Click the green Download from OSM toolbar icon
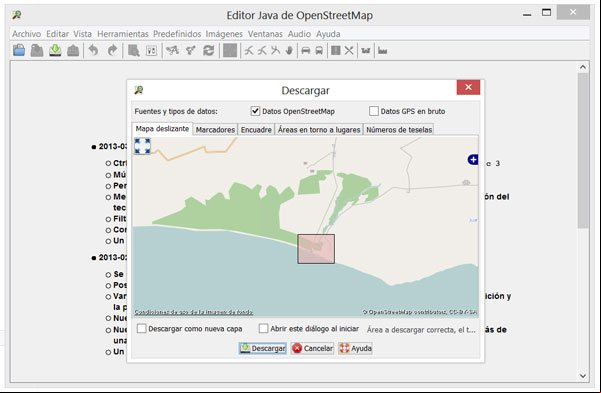This screenshot has width=601, height=393. (x=55, y=50)
